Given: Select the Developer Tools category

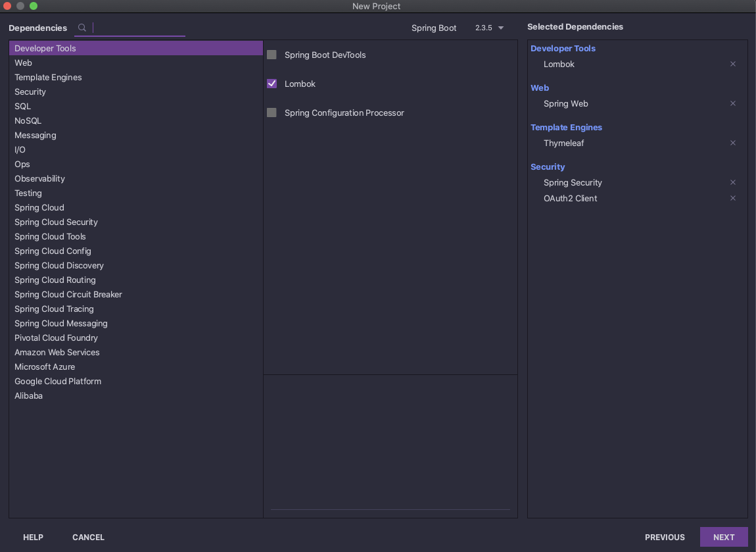Looking at the screenshot, I should click(136, 48).
